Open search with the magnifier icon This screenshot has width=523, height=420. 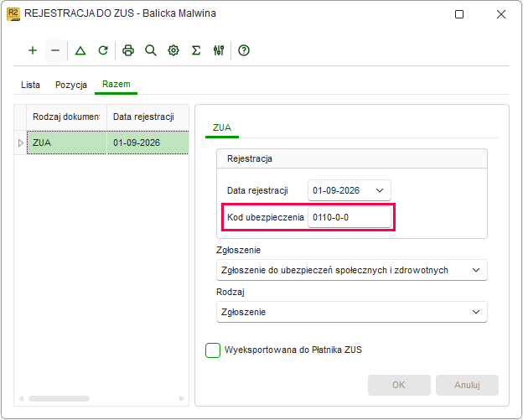(151, 50)
